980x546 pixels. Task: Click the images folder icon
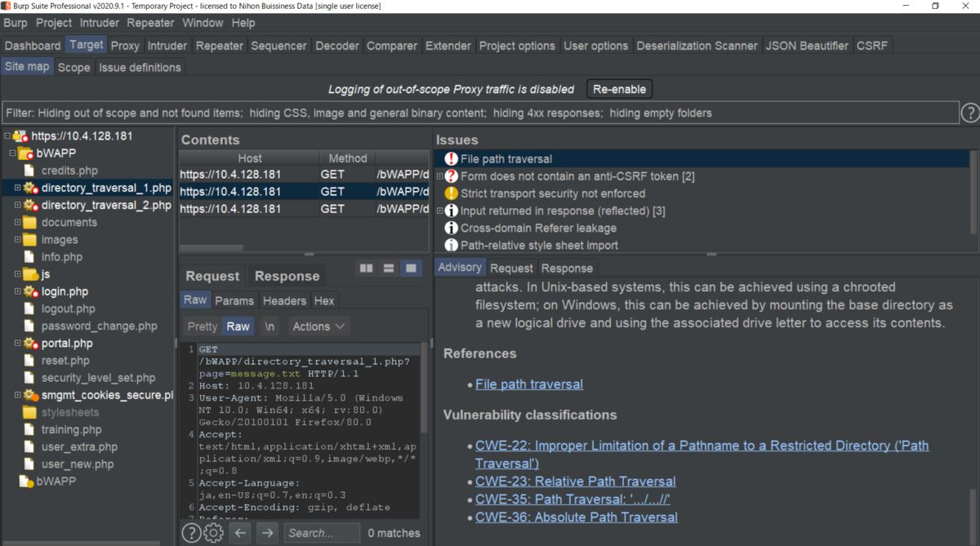click(29, 239)
